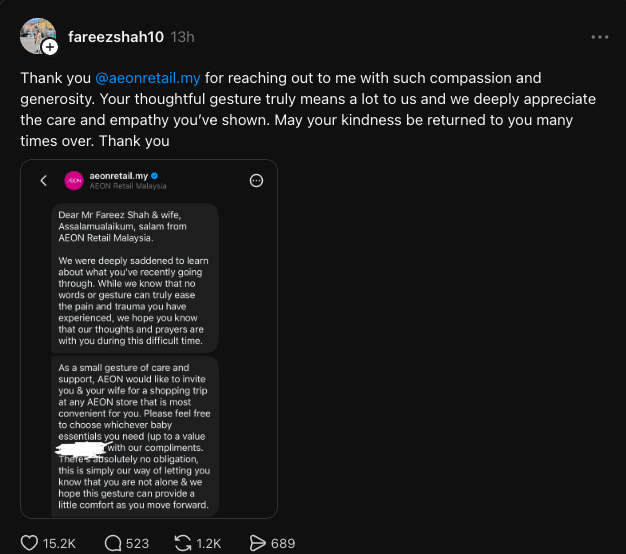Image resolution: width=626 pixels, height=554 pixels.
Task: Open replies via the comment bubble icon
Action: (x=113, y=543)
